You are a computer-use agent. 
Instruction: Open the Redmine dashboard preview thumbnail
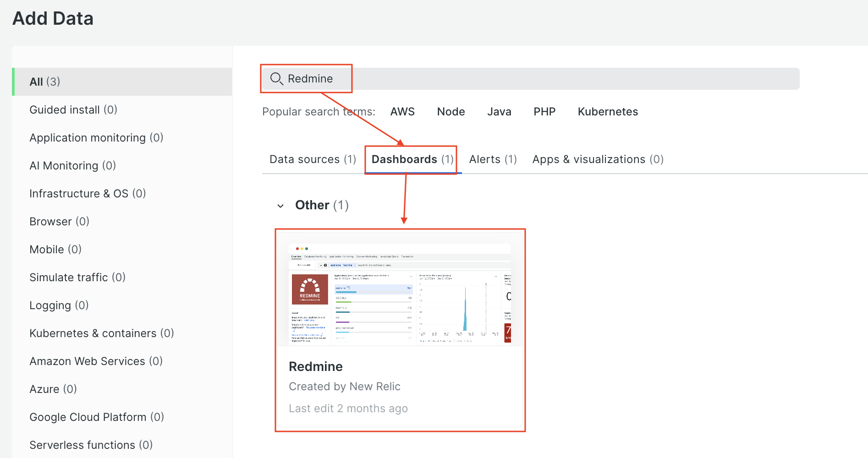tap(400, 293)
